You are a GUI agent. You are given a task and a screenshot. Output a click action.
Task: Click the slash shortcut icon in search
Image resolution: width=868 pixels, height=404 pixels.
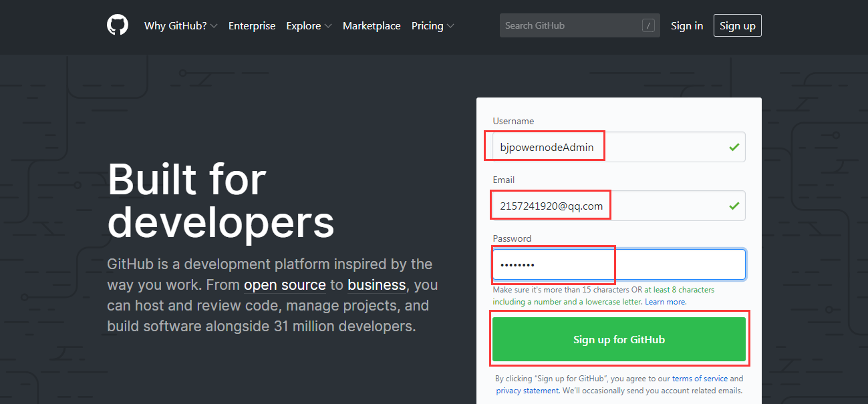click(648, 26)
